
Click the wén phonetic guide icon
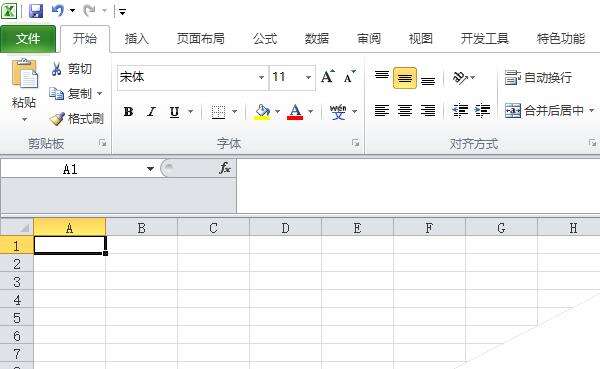tap(338, 112)
